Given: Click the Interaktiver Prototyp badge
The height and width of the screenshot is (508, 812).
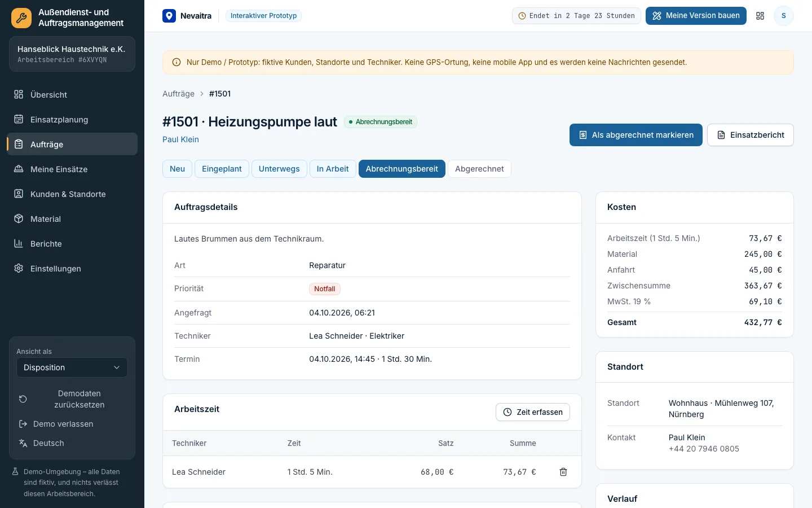Looking at the screenshot, I should 263,16.
